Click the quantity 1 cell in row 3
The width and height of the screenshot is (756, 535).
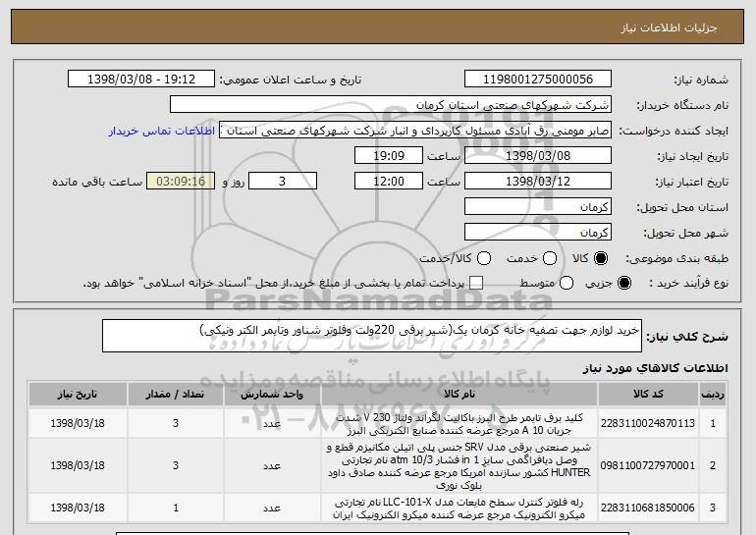pos(176,508)
